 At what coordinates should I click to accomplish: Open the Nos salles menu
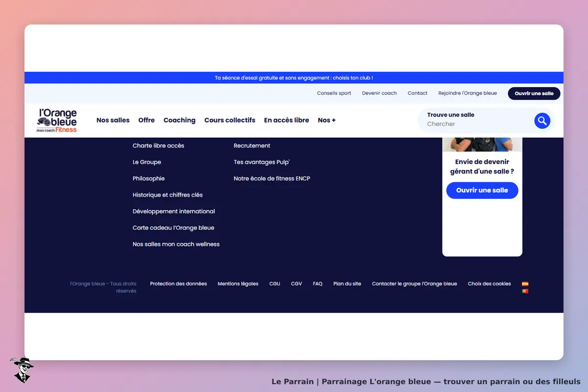[113, 120]
